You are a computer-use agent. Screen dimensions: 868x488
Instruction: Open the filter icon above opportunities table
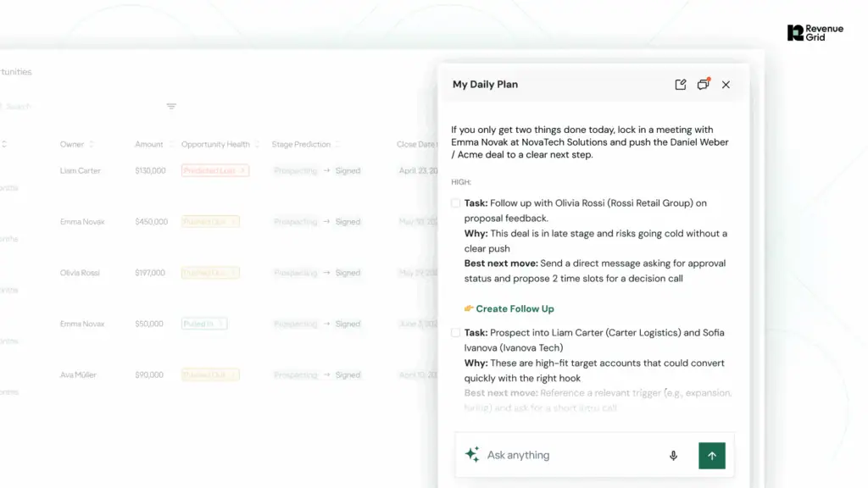(171, 106)
